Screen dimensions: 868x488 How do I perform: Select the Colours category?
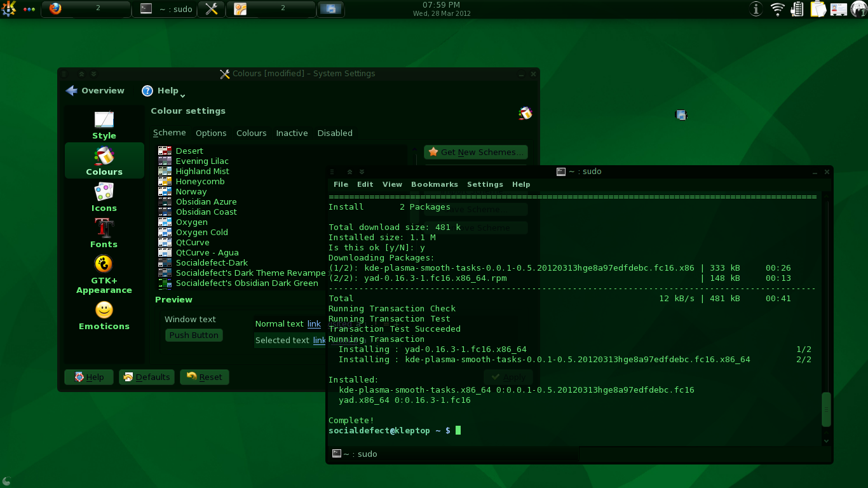click(x=104, y=161)
